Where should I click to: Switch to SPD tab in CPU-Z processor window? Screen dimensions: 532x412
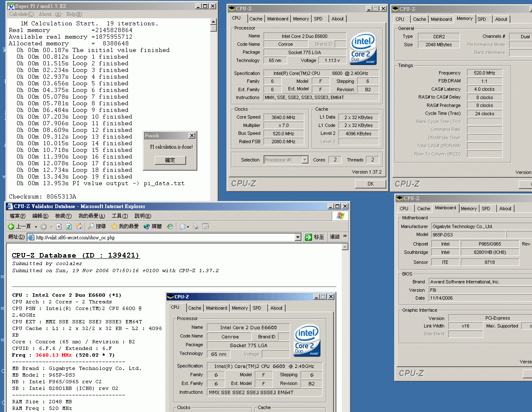(x=318, y=19)
